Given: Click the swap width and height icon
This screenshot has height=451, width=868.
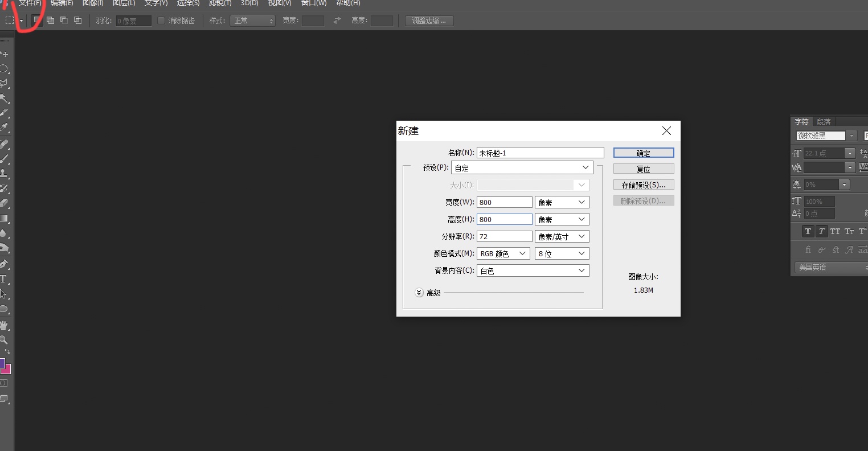Looking at the screenshot, I should coord(337,20).
